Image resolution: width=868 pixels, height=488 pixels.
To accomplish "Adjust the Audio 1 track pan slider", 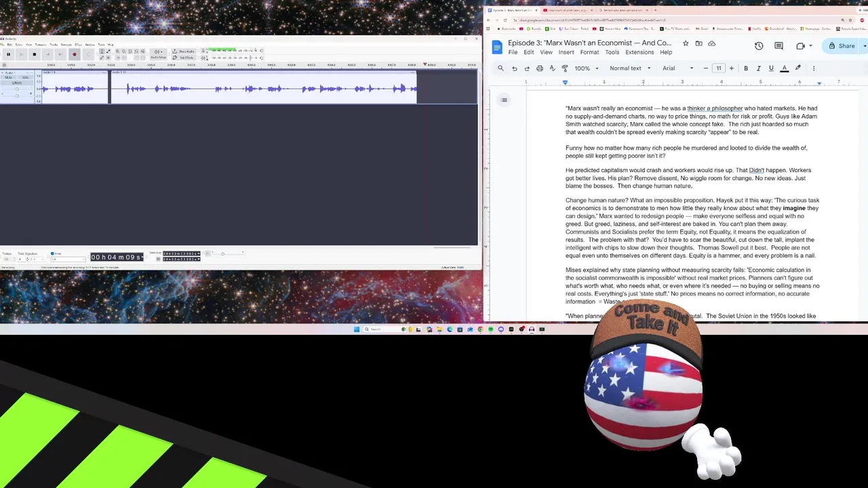I will [x=17, y=96].
